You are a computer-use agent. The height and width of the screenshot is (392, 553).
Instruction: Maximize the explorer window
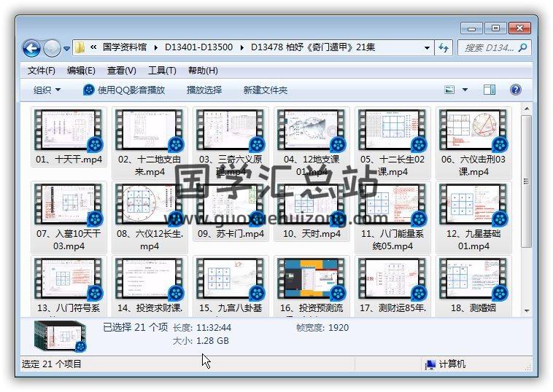coord(495,28)
